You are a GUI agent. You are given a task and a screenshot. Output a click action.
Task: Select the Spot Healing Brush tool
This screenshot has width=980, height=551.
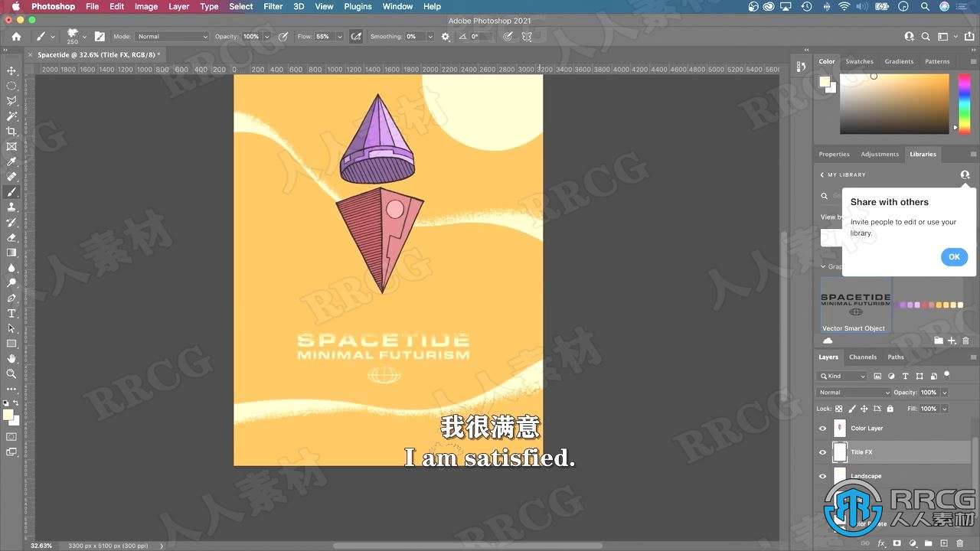tap(11, 177)
